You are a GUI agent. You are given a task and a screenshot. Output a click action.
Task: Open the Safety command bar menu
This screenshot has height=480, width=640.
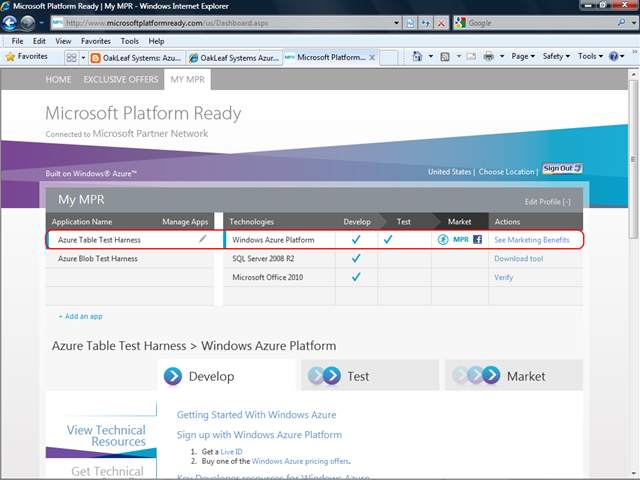pos(556,56)
